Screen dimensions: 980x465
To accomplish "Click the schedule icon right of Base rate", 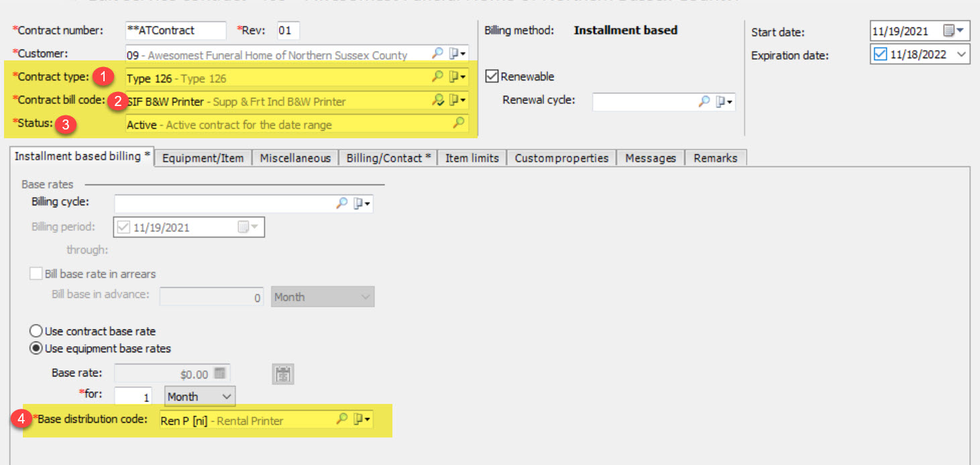I will coord(282,374).
